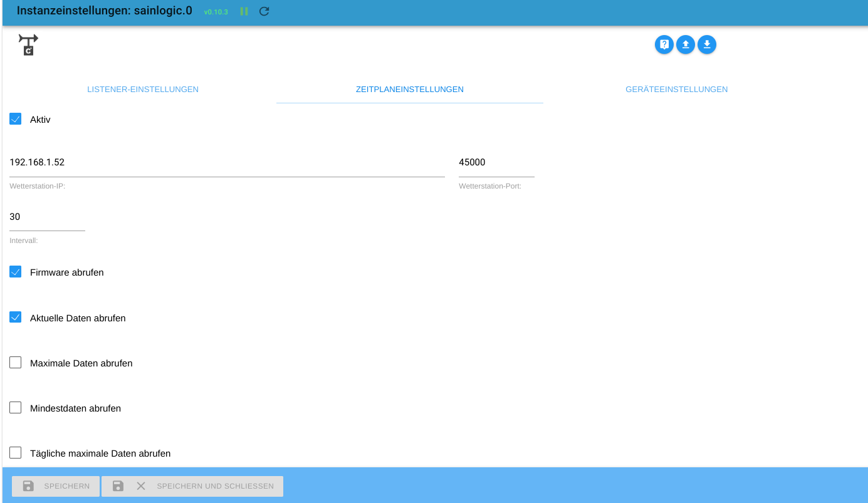
Task: Click the Wetterstation-IP: caption text
Action: (x=38, y=186)
